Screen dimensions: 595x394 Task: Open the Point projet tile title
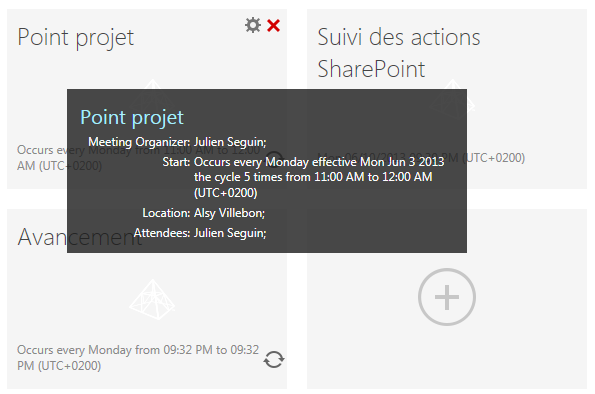[76, 38]
